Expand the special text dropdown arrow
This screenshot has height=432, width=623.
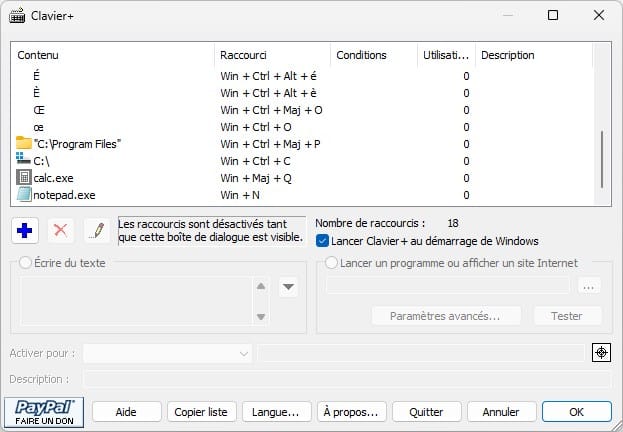click(288, 287)
